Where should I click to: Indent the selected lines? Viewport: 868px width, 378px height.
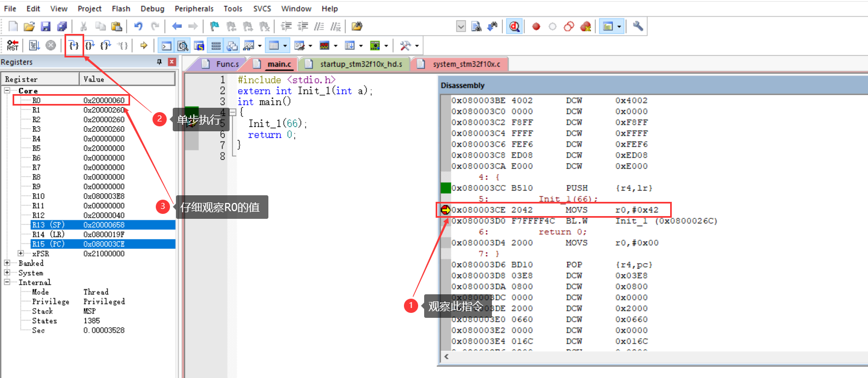click(x=286, y=26)
